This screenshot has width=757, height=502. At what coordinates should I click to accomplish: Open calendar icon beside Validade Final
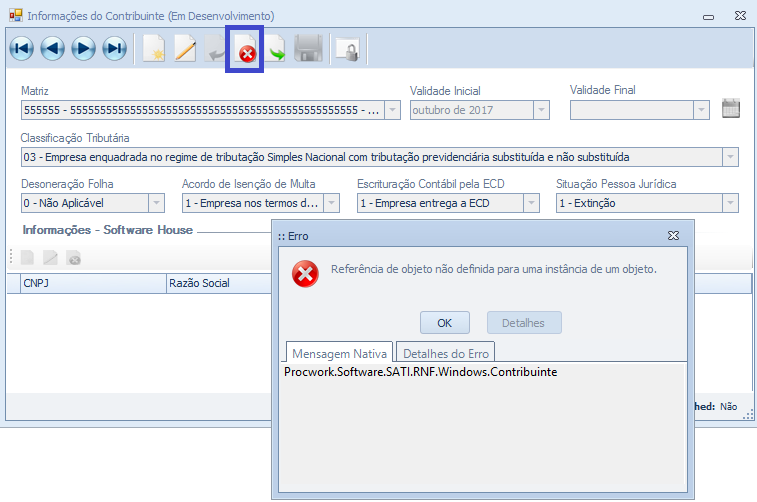click(x=730, y=108)
